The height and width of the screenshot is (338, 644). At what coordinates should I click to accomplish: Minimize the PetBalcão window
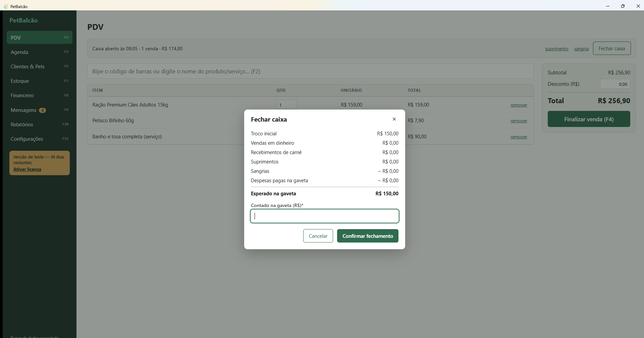click(x=607, y=6)
